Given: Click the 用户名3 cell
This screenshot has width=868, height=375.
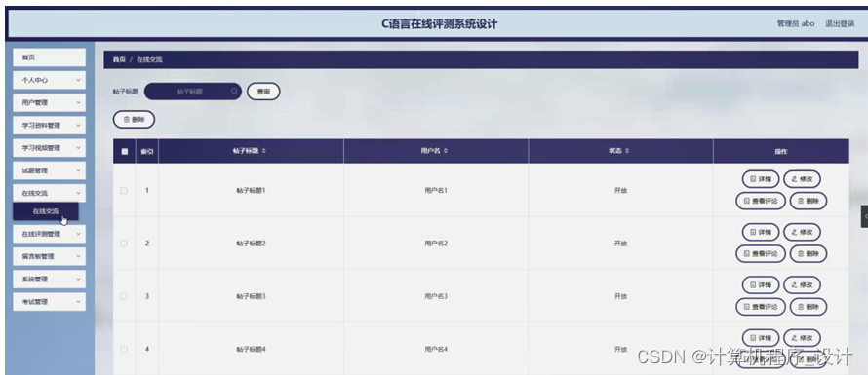Looking at the screenshot, I should (x=436, y=296).
